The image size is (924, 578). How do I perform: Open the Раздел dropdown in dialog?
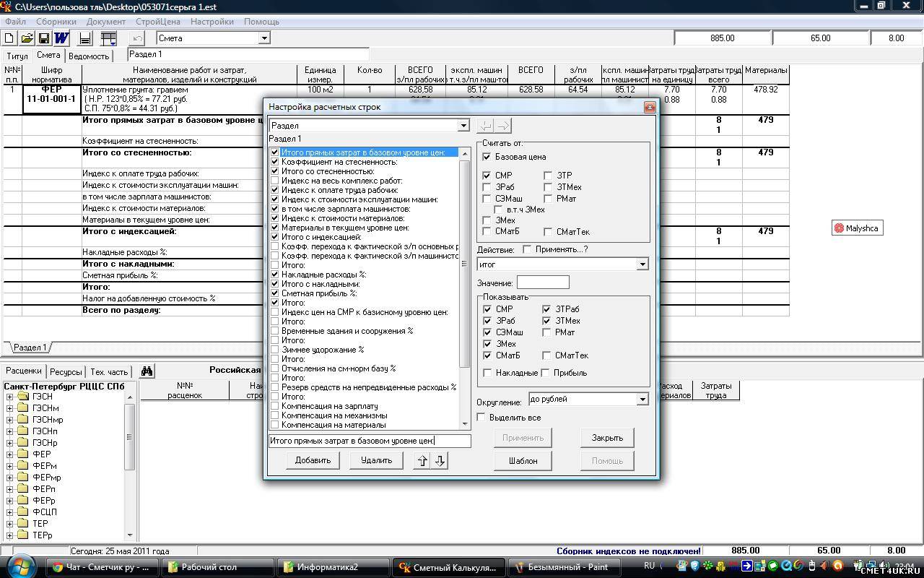tap(463, 126)
